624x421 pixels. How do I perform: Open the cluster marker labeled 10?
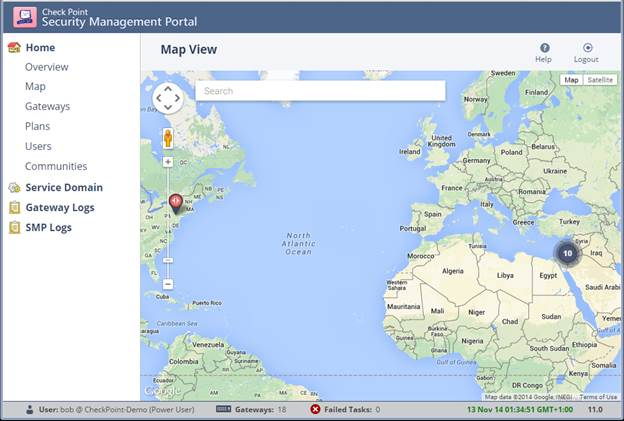567,253
